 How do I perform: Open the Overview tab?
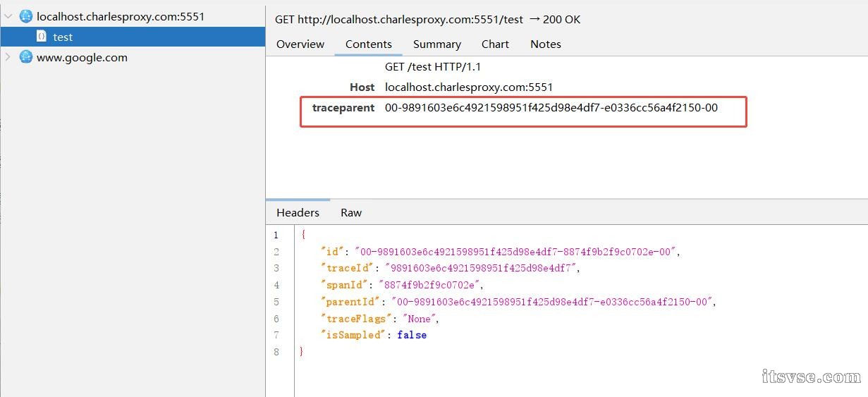coord(300,44)
